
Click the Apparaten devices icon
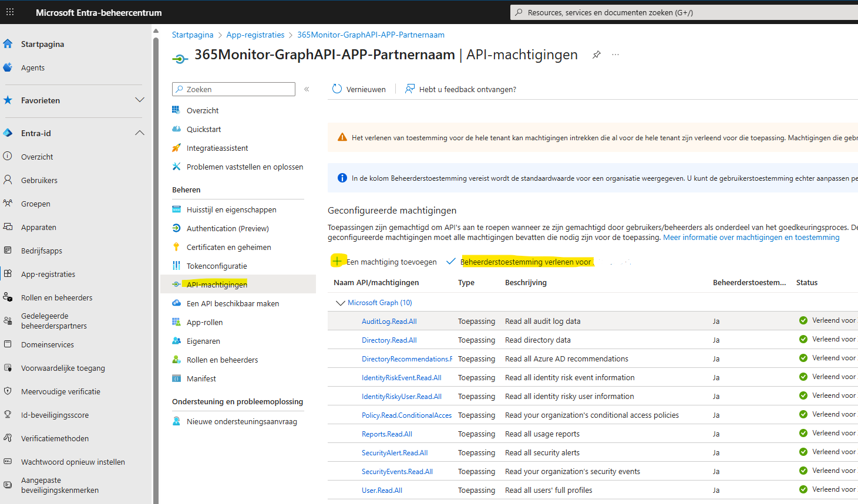click(8, 226)
